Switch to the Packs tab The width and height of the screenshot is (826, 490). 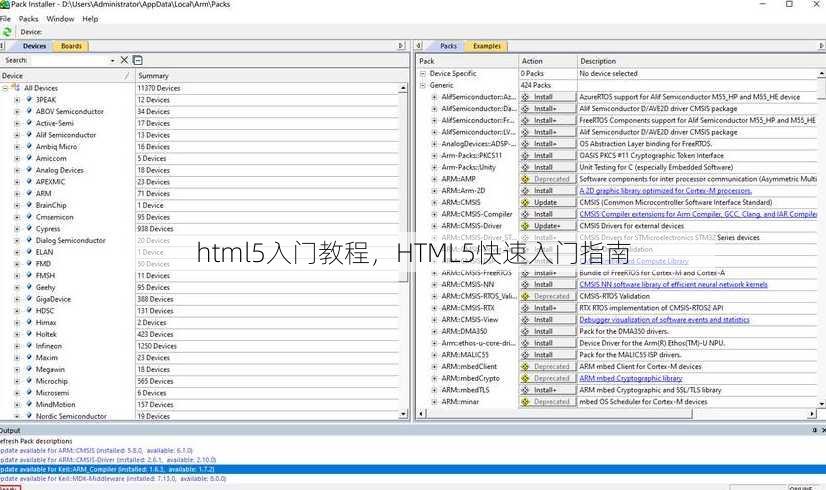(x=448, y=46)
